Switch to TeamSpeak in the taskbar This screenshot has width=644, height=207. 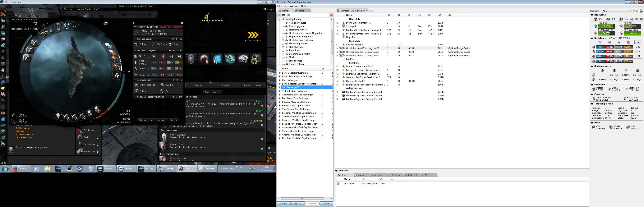tap(167, 169)
